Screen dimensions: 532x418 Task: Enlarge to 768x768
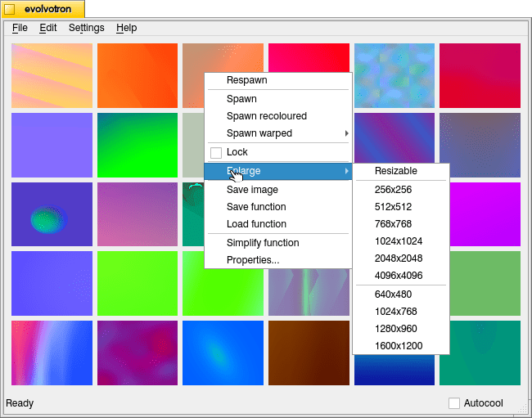[x=401, y=224]
